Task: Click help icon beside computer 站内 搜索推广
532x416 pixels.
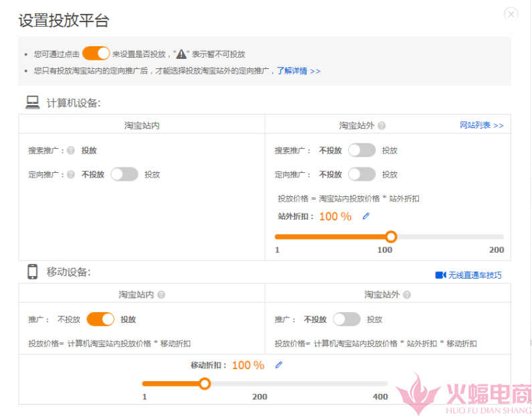Action: tap(70, 150)
